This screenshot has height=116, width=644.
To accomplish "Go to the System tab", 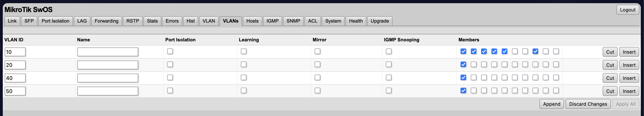I will pyautogui.click(x=333, y=21).
